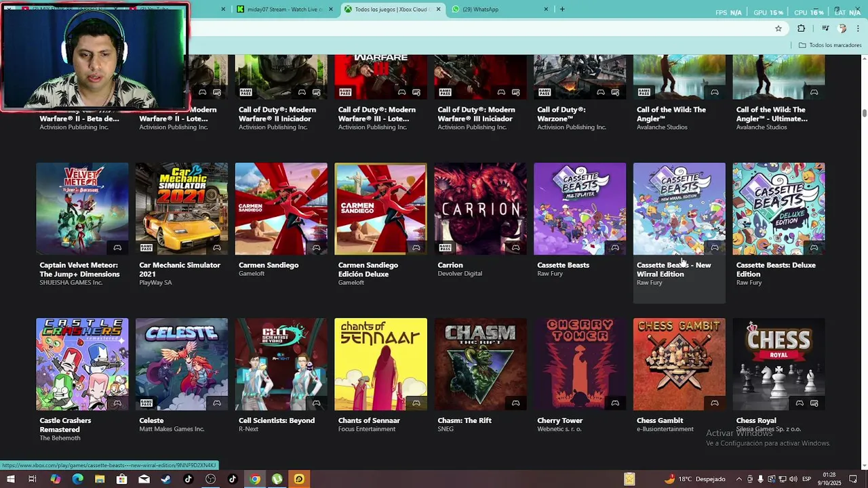This screenshot has height=488, width=868.
Task: Open the yellow clipboard app in the taskbar
Action: [629, 479]
